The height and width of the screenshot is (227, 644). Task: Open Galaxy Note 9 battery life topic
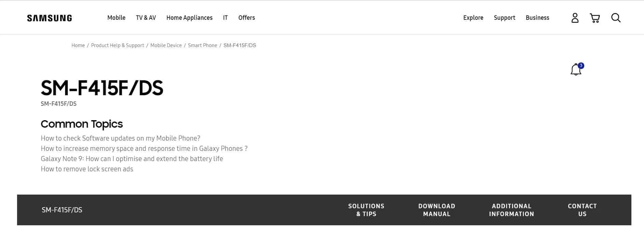click(132, 159)
